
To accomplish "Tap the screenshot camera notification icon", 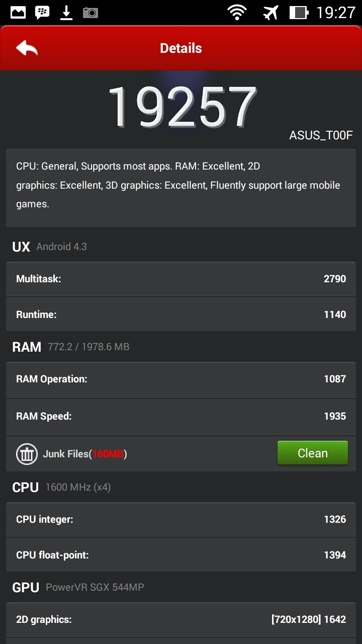I will click(90, 12).
